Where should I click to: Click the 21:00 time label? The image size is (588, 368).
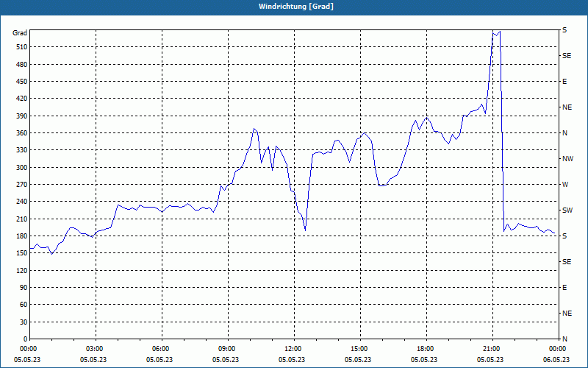[492, 349]
